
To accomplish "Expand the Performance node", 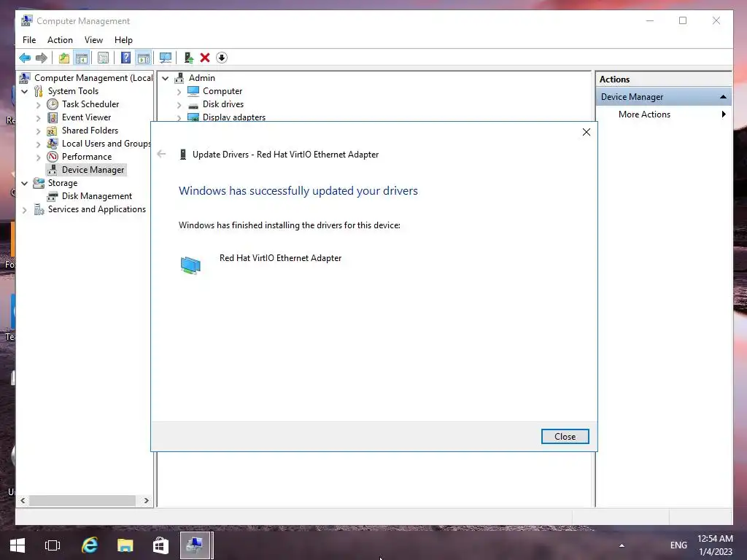I will pos(38,157).
